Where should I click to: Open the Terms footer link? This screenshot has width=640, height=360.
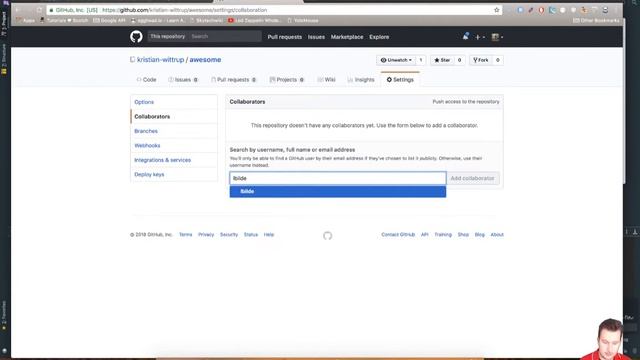click(x=186, y=235)
